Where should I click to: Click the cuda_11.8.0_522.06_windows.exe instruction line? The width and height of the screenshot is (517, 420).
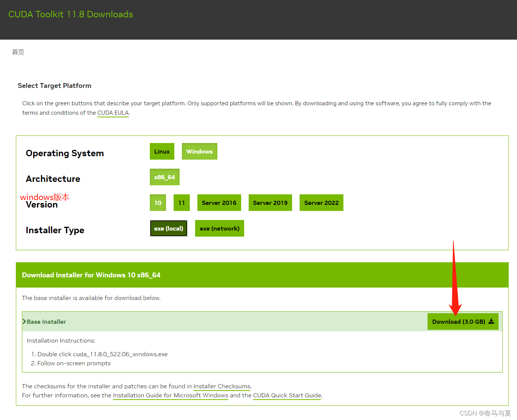pos(102,354)
